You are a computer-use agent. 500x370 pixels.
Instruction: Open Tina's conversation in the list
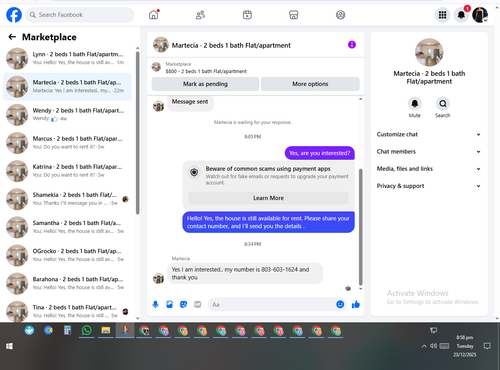tap(67, 311)
